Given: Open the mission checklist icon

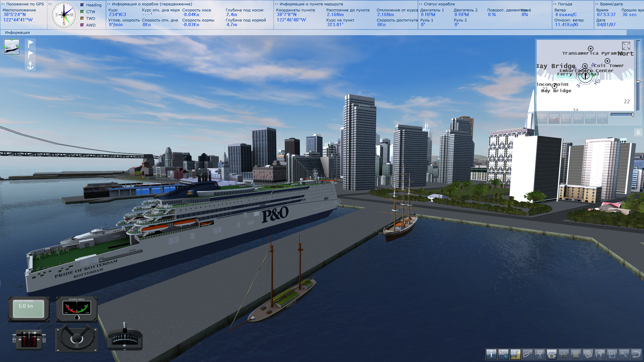Looking at the screenshot, I should pyautogui.click(x=588, y=354).
